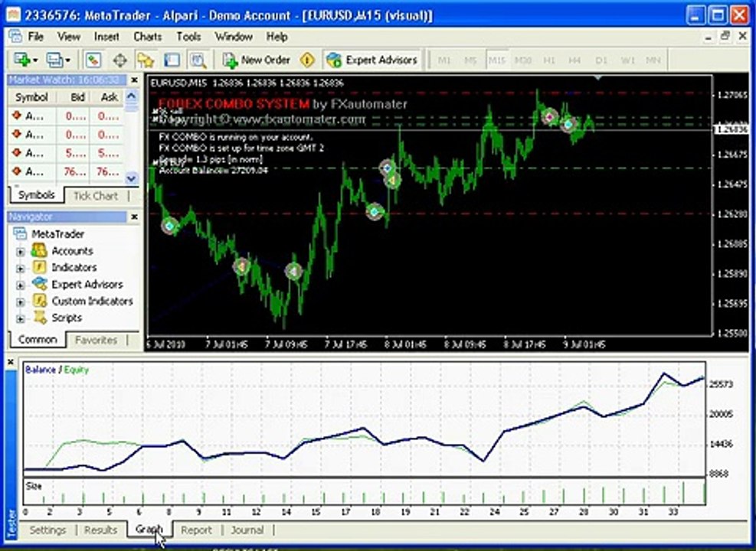Click the Symbol column header
Viewport: 756px width, 551px height.
[32, 97]
